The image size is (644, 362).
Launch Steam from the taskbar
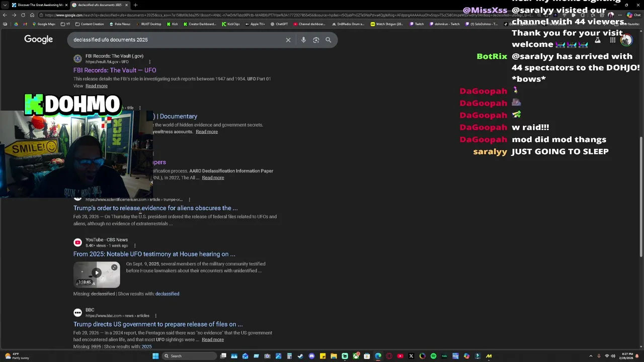point(300,356)
